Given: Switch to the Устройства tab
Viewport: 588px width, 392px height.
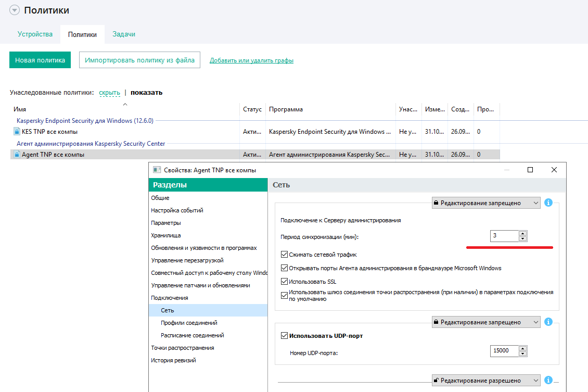Looking at the screenshot, I should click(x=35, y=34).
